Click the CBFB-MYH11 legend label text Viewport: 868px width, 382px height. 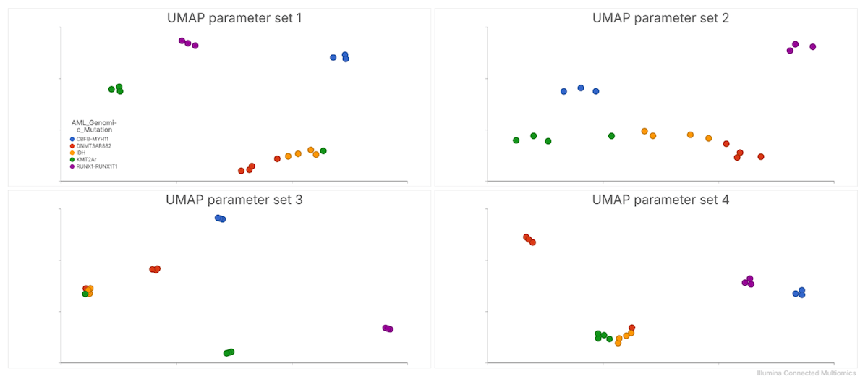tap(93, 139)
